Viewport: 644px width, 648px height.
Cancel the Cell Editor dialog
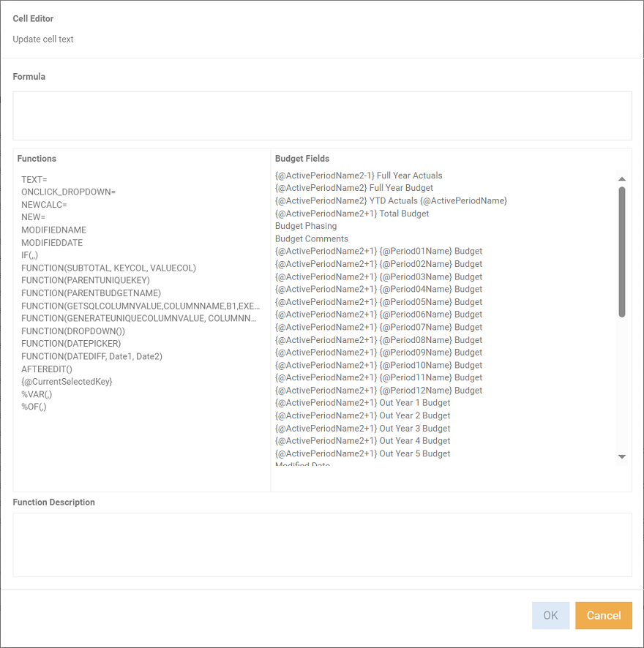(603, 615)
